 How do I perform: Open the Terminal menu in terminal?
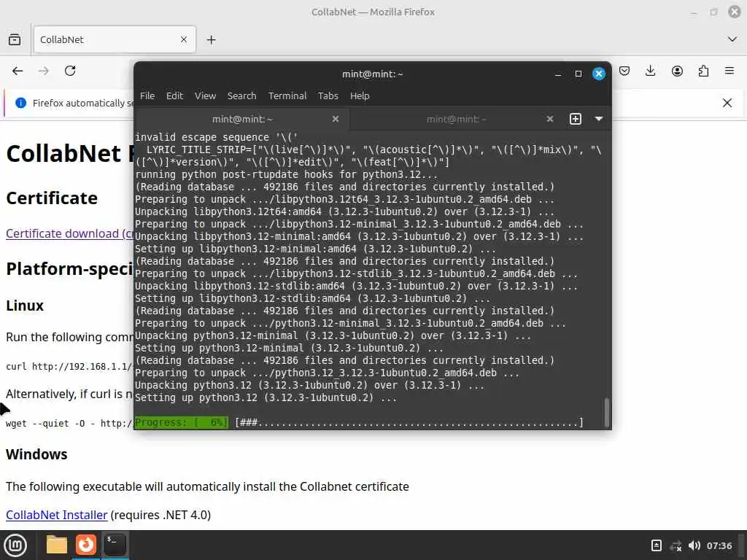287,96
